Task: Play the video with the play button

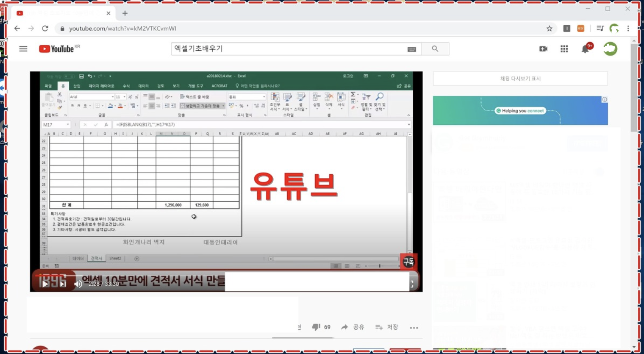Action: [x=45, y=284]
